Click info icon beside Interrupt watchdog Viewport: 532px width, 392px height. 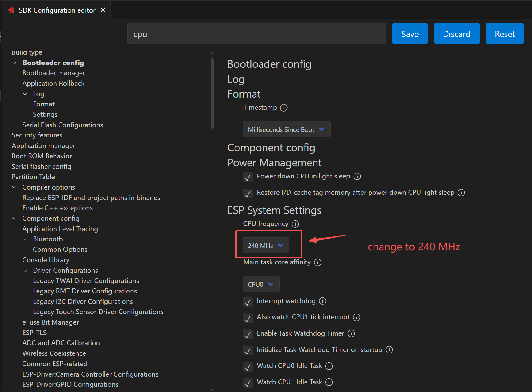point(322,301)
